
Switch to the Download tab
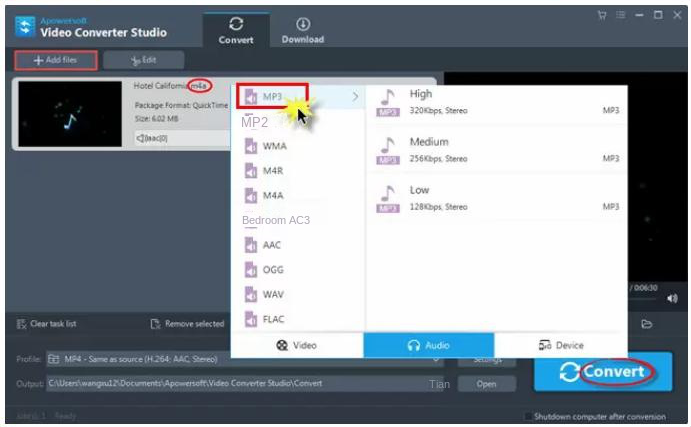pyautogui.click(x=302, y=29)
